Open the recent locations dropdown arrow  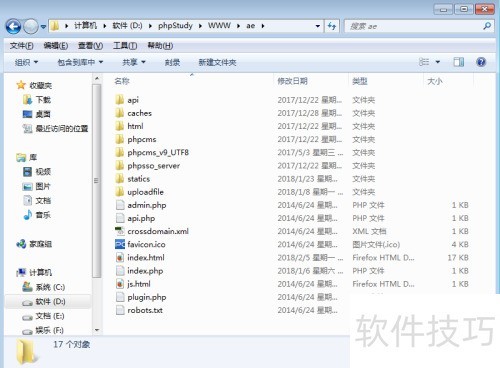pos(43,26)
